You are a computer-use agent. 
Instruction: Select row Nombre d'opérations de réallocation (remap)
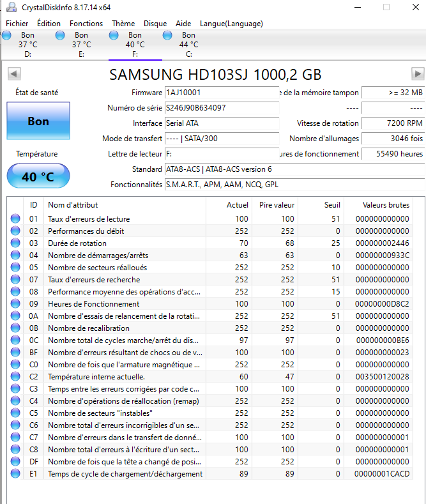[209, 401]
